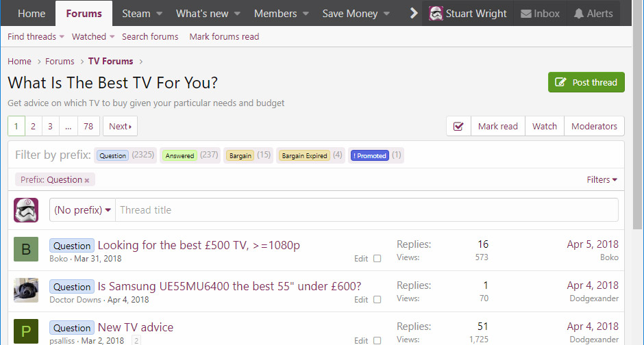Expand the Find threads menu

36,36
